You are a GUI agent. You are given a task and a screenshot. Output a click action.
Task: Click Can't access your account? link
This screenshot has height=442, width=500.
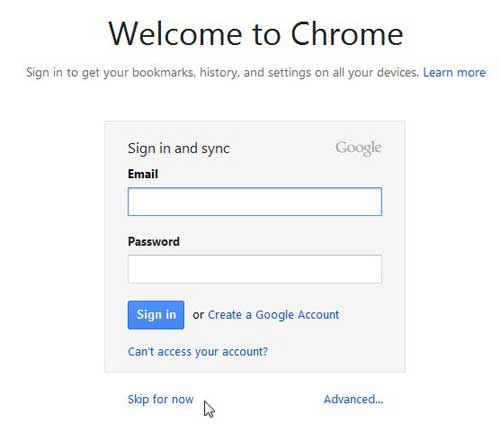click(198, 352)
